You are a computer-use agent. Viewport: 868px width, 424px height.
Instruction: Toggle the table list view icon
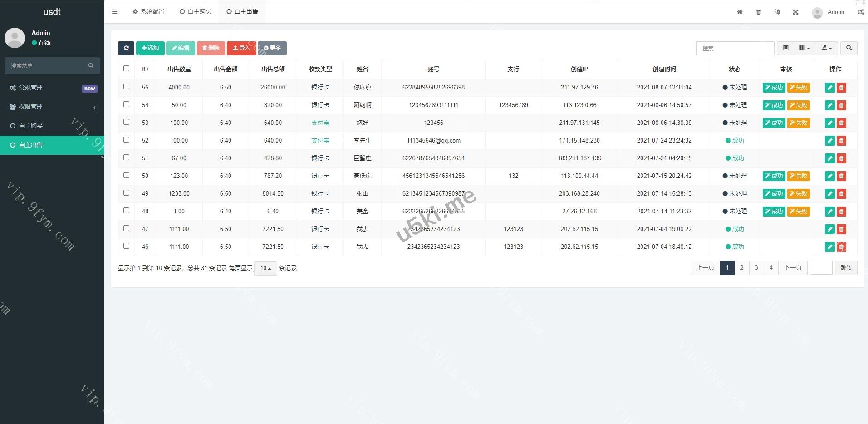point(785,48)
